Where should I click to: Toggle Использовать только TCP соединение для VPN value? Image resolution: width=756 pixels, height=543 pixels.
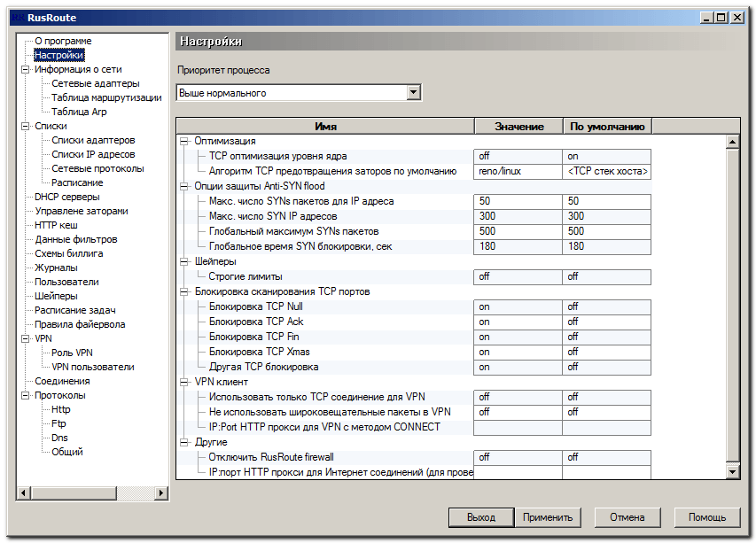518,397
